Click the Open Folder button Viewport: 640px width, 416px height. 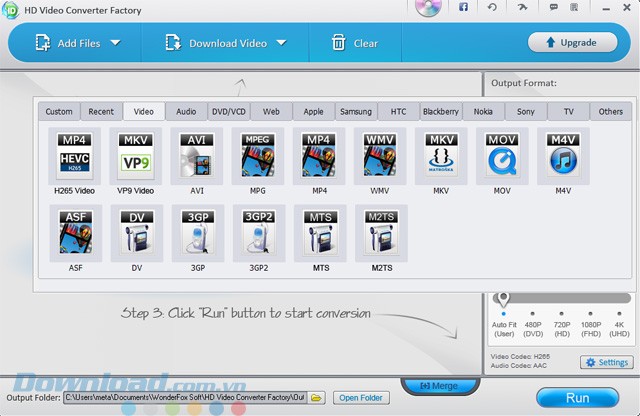[x=361, y=398]
